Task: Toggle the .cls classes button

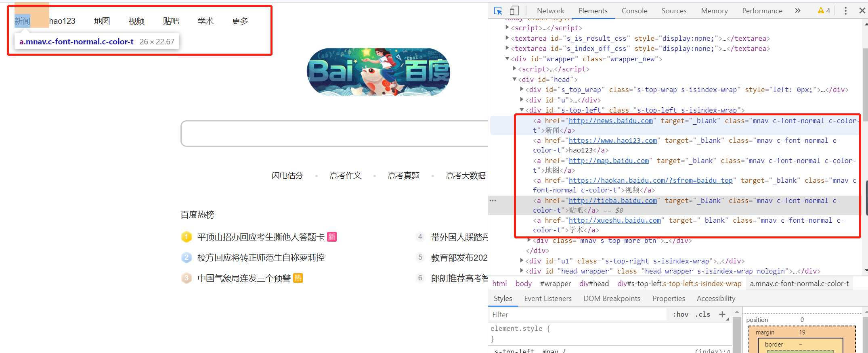Action: pyautogui.click(x=702, y=314)
